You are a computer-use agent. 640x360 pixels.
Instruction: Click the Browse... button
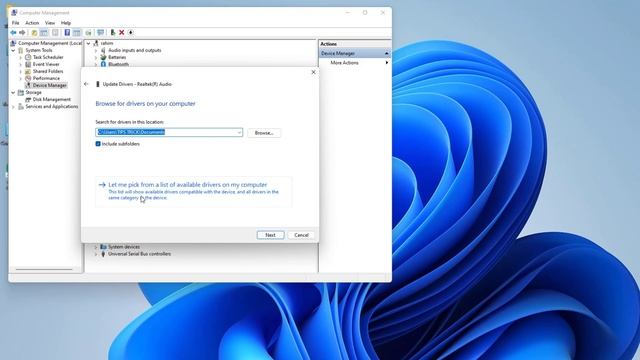click(264, 133)
